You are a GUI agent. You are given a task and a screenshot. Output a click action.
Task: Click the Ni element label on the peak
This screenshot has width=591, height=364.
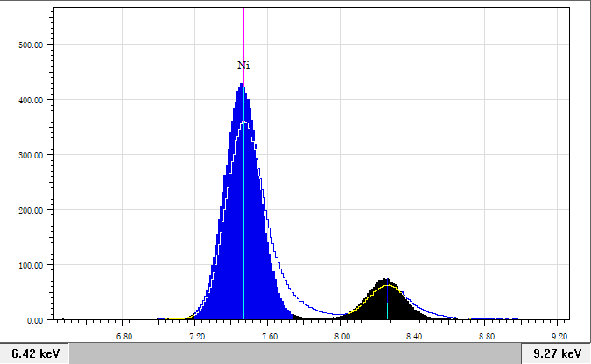tap(243, 66)
